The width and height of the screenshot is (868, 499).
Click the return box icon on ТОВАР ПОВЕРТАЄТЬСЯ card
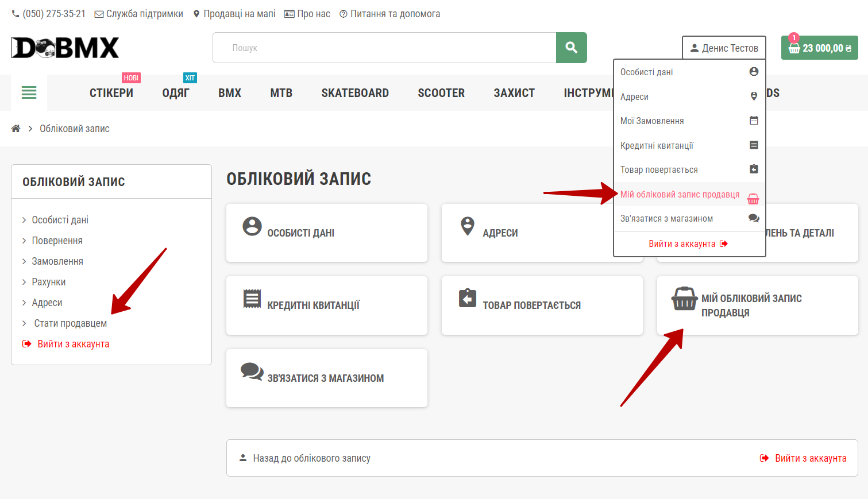468,298
